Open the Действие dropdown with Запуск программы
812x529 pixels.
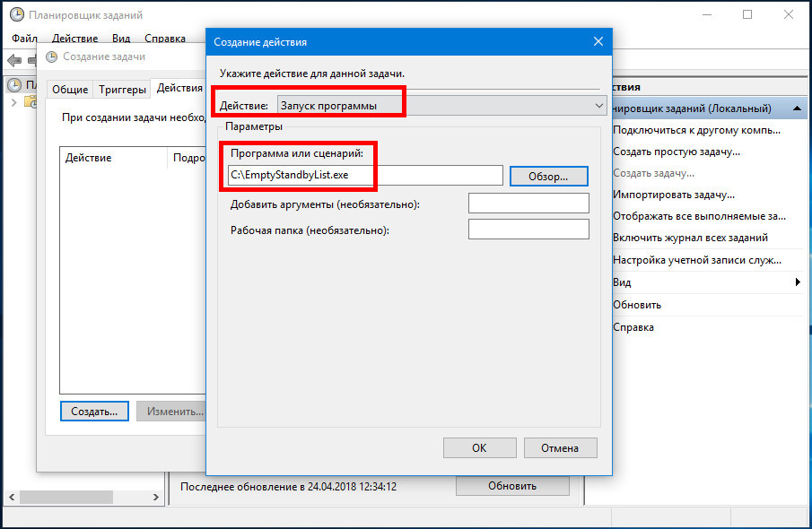441,106
